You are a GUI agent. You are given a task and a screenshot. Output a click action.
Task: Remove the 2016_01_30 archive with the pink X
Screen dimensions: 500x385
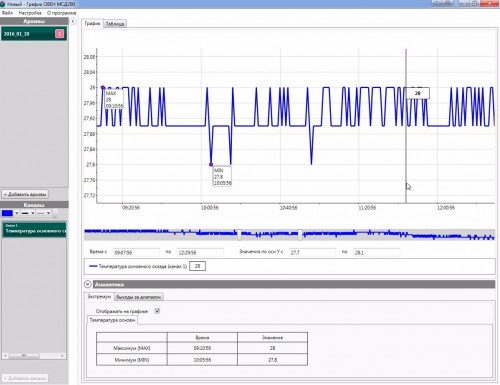pos(60,34)
